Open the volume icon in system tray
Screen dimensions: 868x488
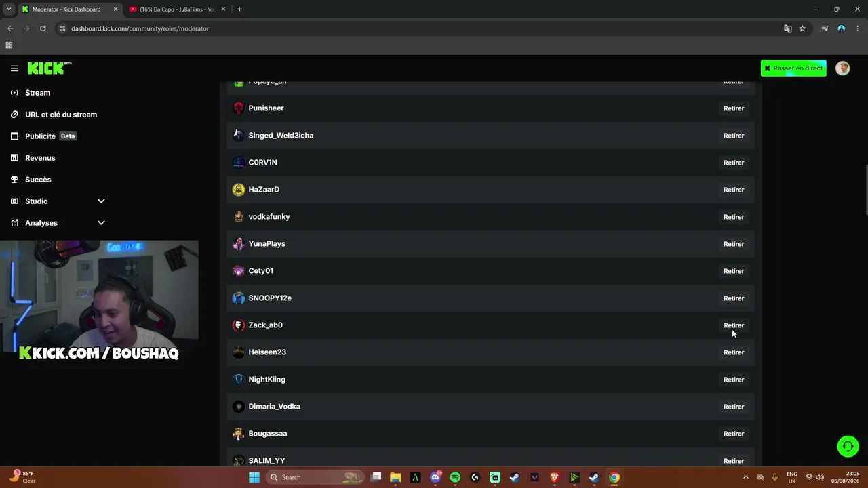pos(820,477)
